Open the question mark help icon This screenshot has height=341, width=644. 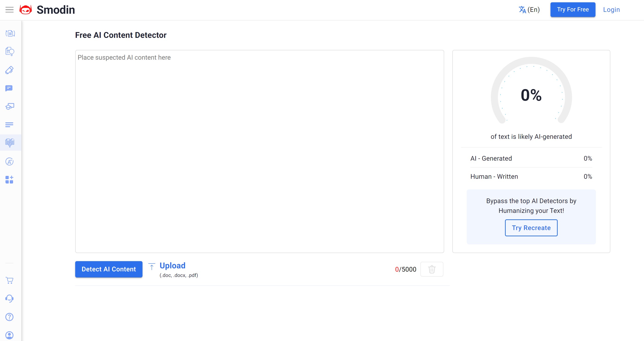point(10,317)
